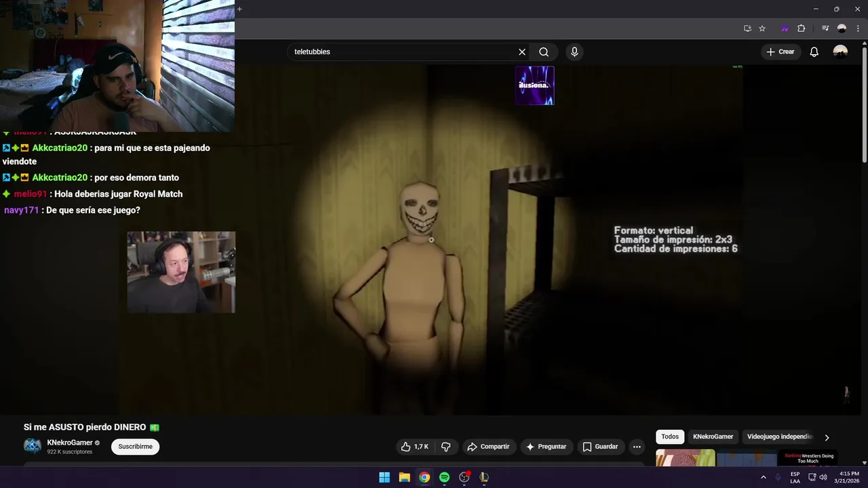Click the 922 K suscriptores text
The height and width of the screenshot is (488, 868).
70,451
